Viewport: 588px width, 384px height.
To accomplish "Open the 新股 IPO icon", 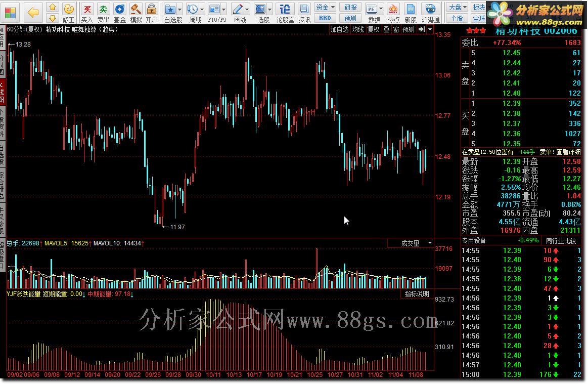I will 411,9.
